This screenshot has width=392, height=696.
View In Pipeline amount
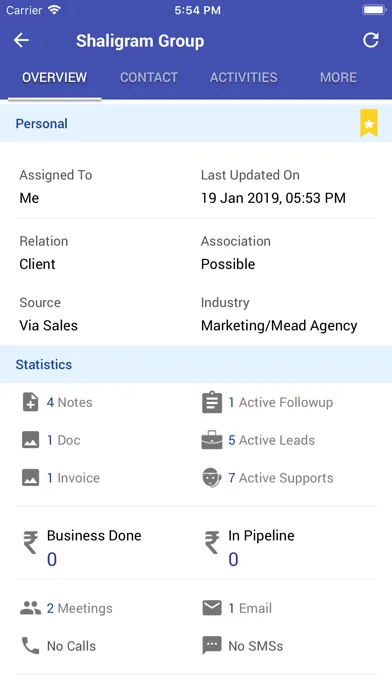pos(233,559)
